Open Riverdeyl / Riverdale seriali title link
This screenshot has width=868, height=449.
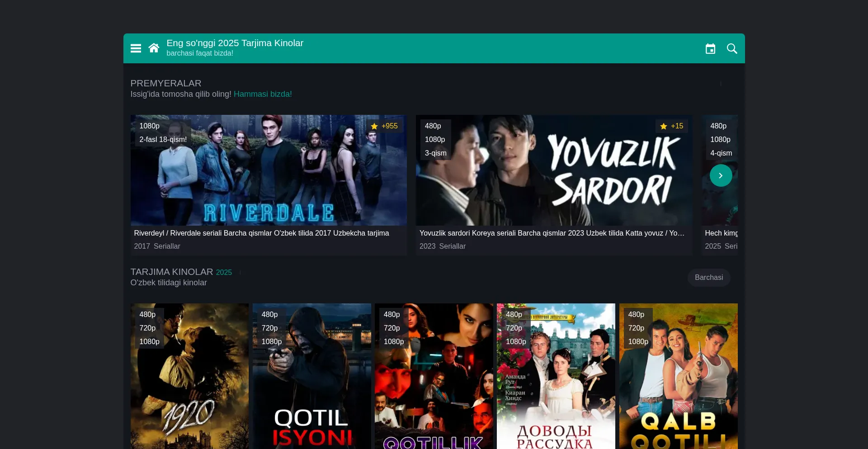(261, 233)
